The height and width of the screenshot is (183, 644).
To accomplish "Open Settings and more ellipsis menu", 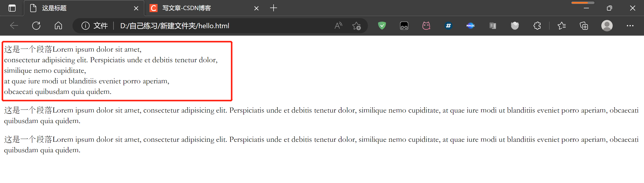I will tap(630, 26).
